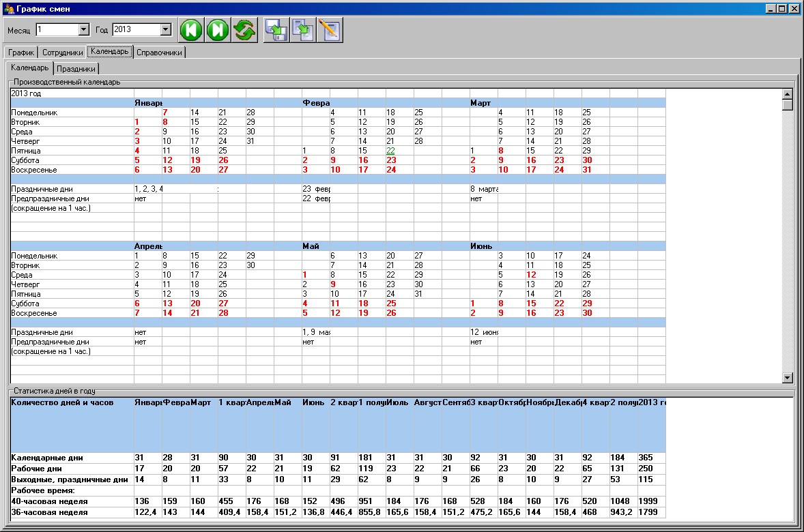
Task: Refresh data with the green arrows icon
Action: pyautogui.click(x=244, y=30)
